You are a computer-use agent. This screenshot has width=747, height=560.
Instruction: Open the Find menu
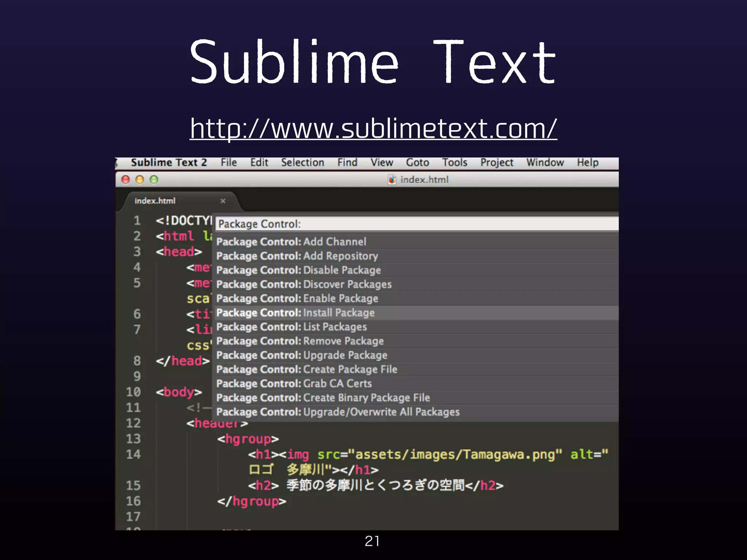click(x=347, y=163)
